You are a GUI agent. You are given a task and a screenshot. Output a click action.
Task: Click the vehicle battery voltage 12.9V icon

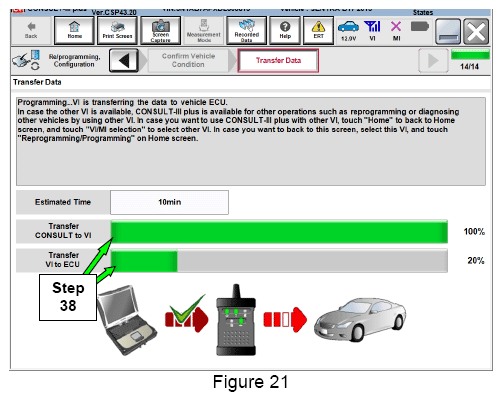pos(348,31)
